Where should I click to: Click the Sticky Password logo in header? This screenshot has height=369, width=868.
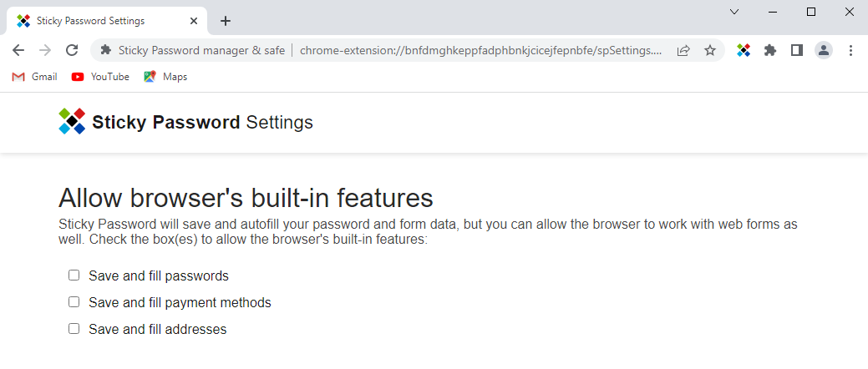(72, 121)
